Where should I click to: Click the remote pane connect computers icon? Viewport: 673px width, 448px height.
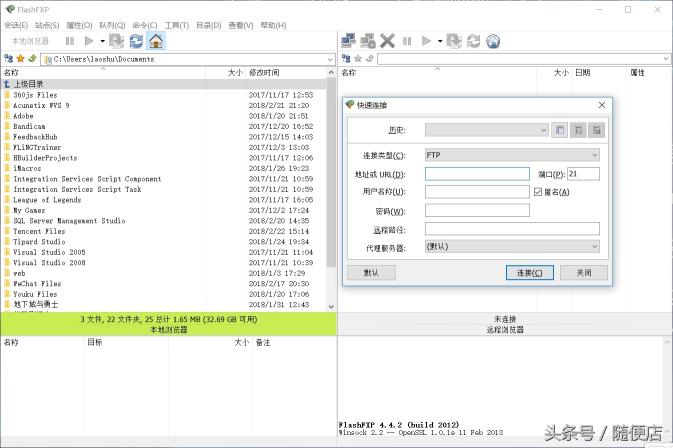348,41
